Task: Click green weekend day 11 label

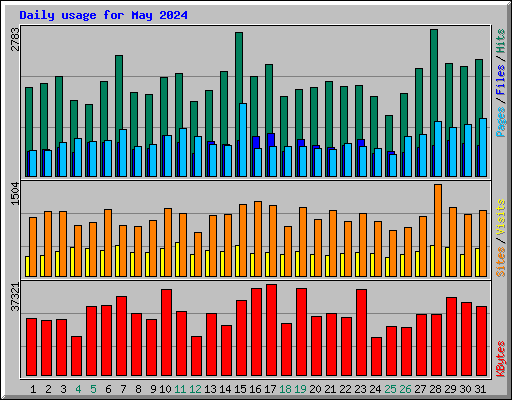Action: pos(180,389)
